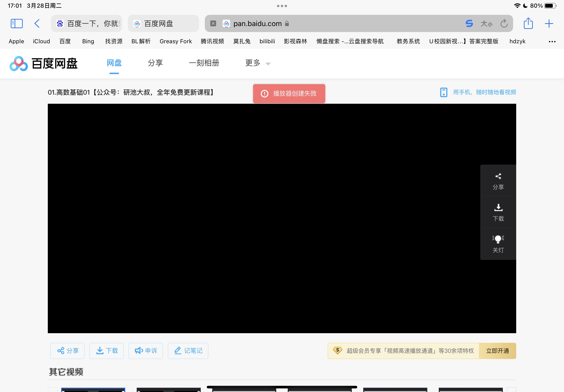This screenshot has width=564, height=392.
Task: Click the 申诉 report button
Action: [146, 351]
